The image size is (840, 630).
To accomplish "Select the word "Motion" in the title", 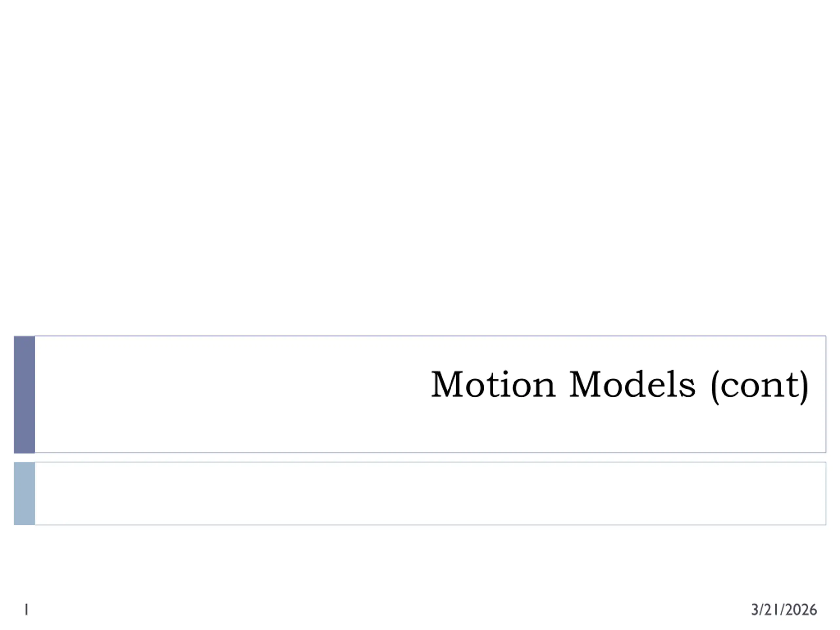I will 493,384.
